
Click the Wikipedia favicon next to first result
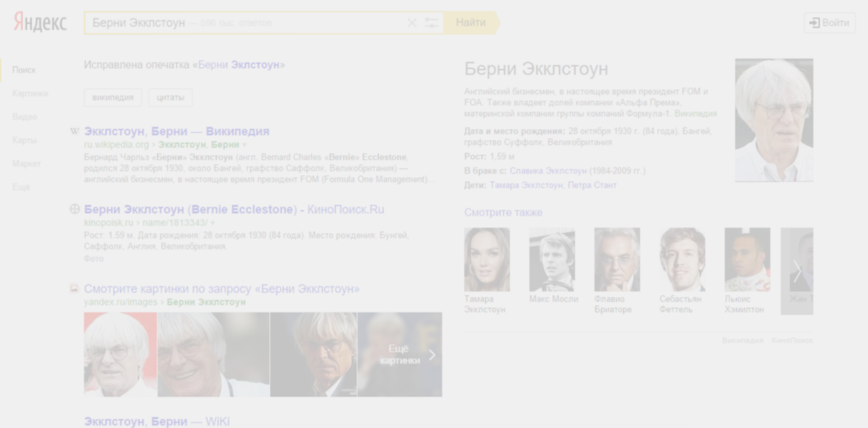75,131
